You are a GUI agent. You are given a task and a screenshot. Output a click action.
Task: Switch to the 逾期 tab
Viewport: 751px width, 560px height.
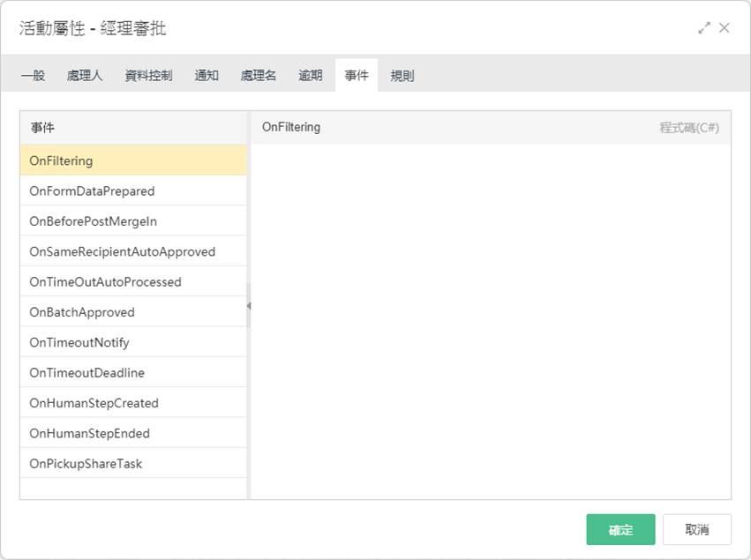311,76
